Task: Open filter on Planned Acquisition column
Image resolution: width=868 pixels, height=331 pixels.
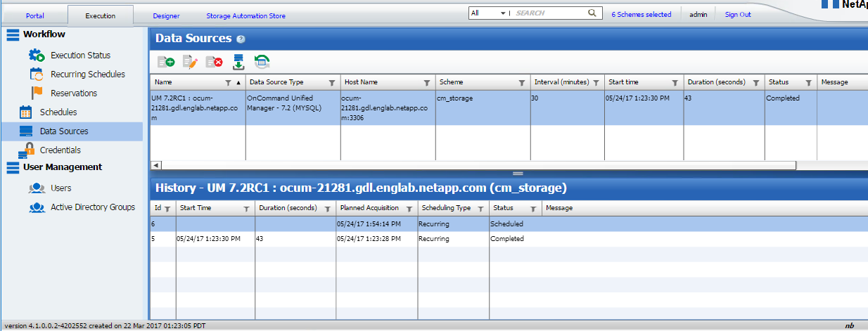Action: pyautogui.click(x=409, y=209)
